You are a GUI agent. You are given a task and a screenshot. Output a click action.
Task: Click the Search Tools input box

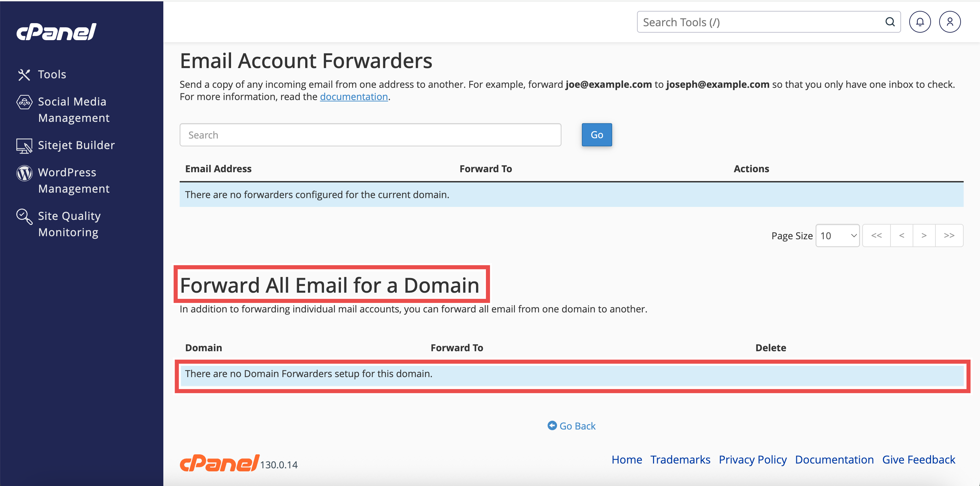pos(761,22)
